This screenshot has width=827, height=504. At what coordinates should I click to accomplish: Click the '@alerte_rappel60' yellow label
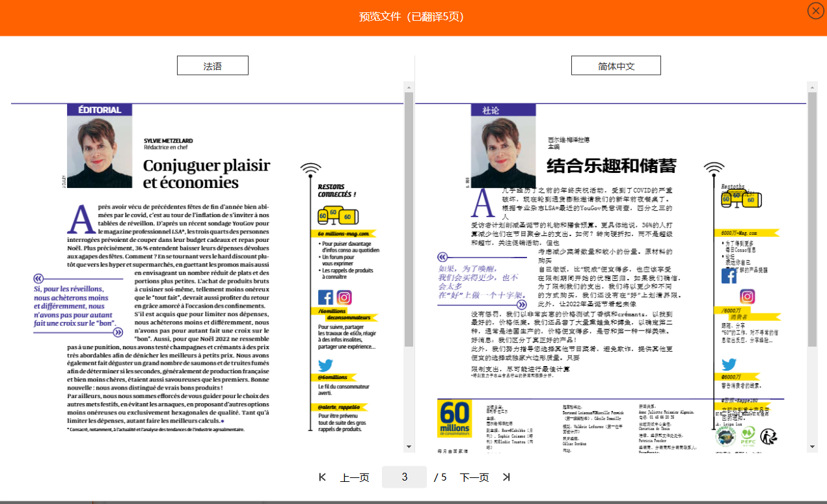point(339,407)
